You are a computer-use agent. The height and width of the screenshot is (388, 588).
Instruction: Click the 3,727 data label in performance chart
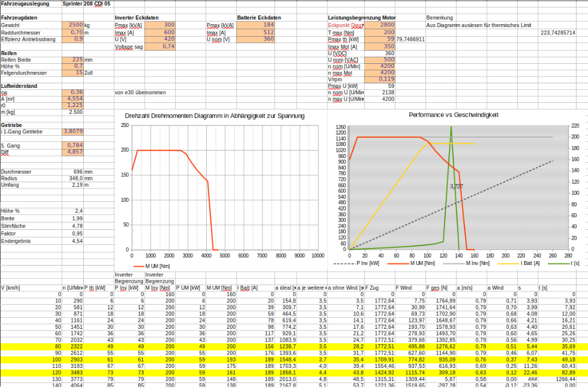[x=456, y=186]
